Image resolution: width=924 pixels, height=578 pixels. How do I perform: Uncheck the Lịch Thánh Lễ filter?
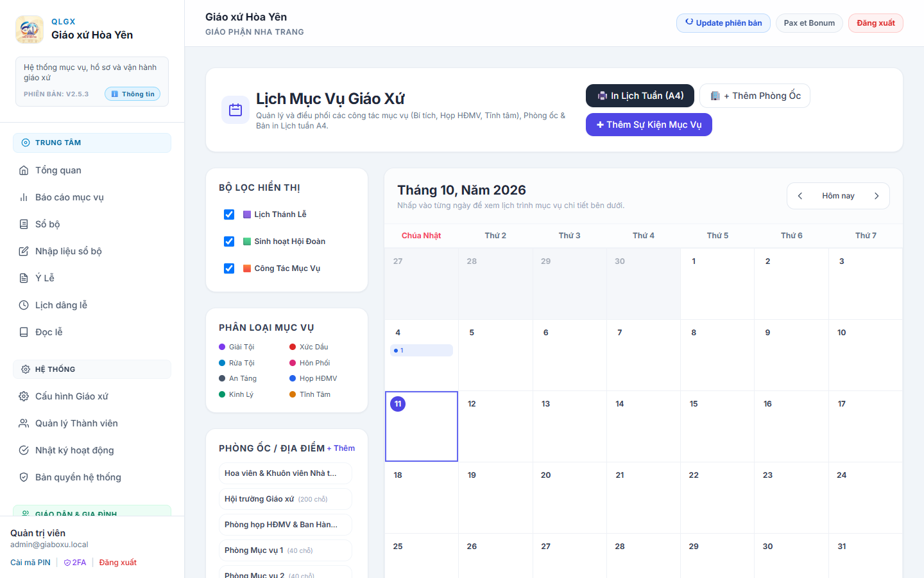click(x=229, y=215)
